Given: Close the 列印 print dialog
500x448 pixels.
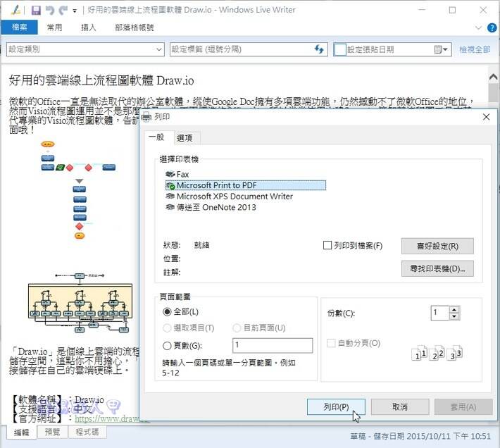Looking at the screenshot, I should coord(486,117).
